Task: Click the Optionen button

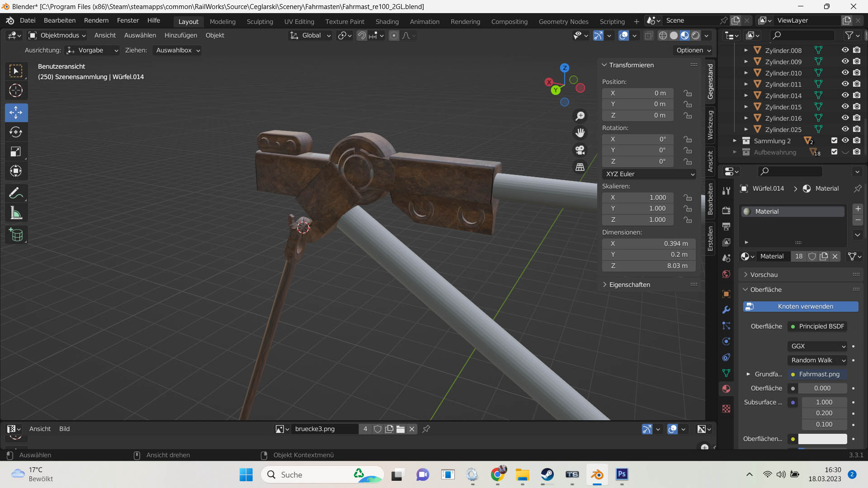Action: (693, 50)
